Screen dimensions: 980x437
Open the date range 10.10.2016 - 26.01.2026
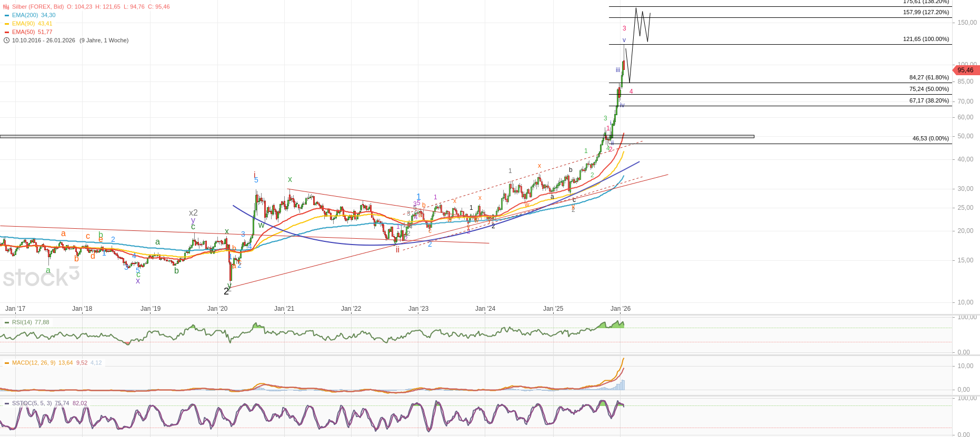click(x=44, y=40)
